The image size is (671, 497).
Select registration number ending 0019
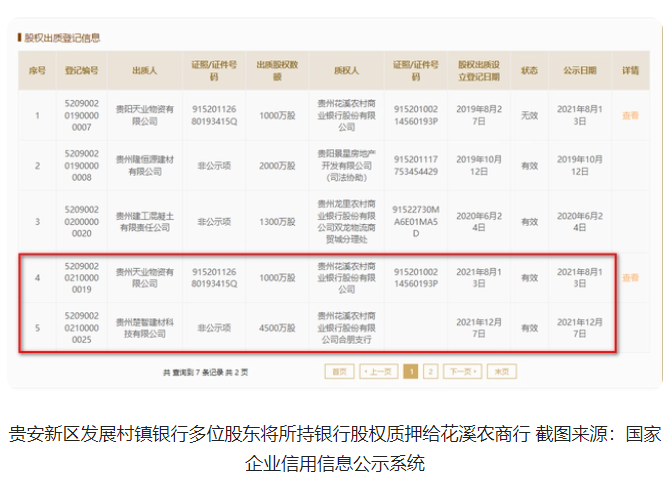(81, 278)
